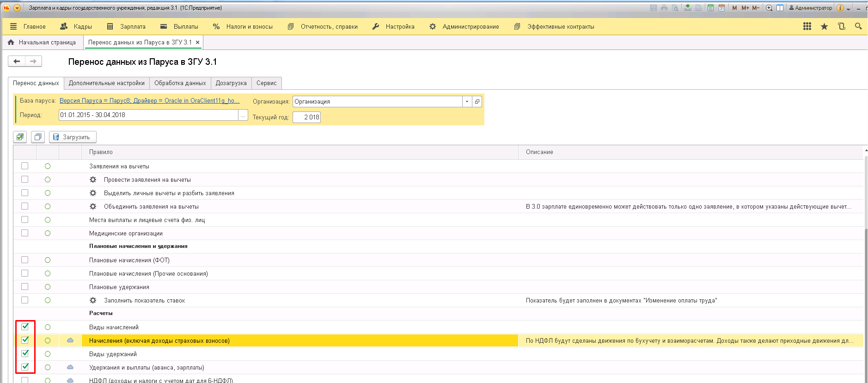Enable the Заявления на вычеты checkbox

(x=25, y=166)
